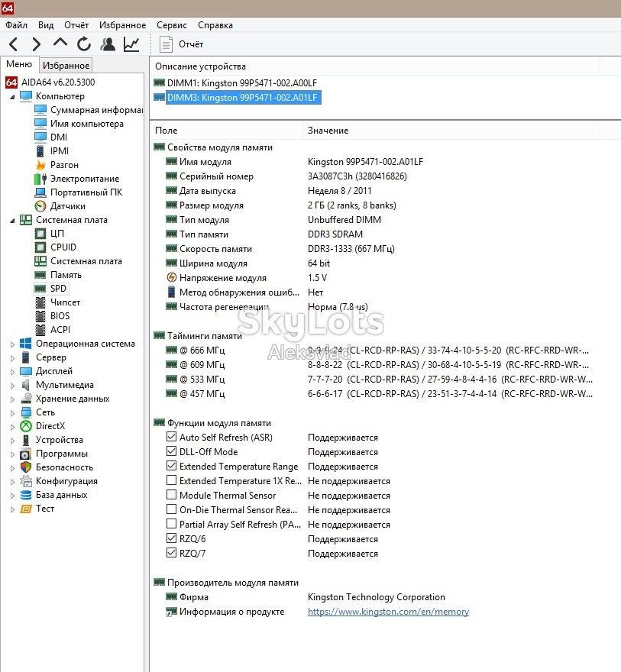
Task: Click the Безопасность shield icon
Action: [x=26, y=467]
